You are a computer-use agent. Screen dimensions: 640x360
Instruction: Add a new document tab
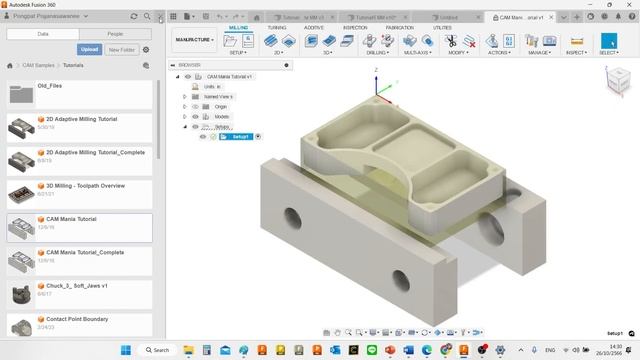(577, 17)
